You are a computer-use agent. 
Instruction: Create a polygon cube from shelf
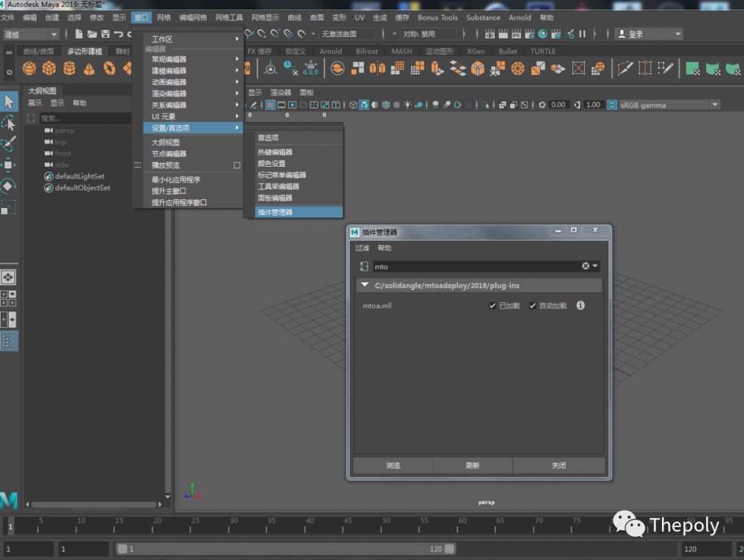[49, 68]
